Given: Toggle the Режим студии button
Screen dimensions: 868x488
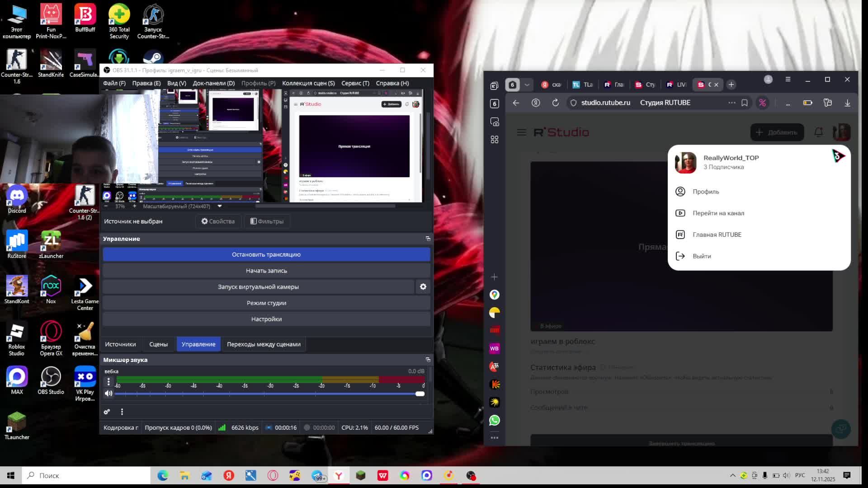Looking at the screenshot, I should point(266,303).
